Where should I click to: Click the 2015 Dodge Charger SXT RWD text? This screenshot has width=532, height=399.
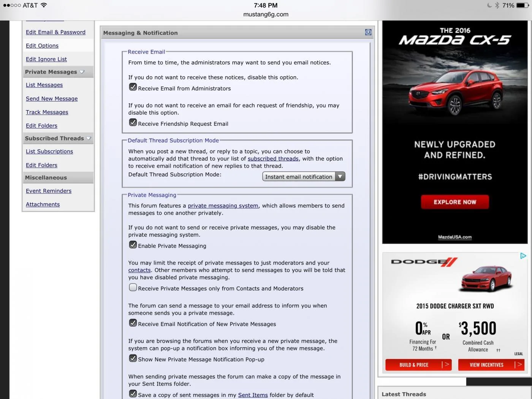[x=455, y=306]
